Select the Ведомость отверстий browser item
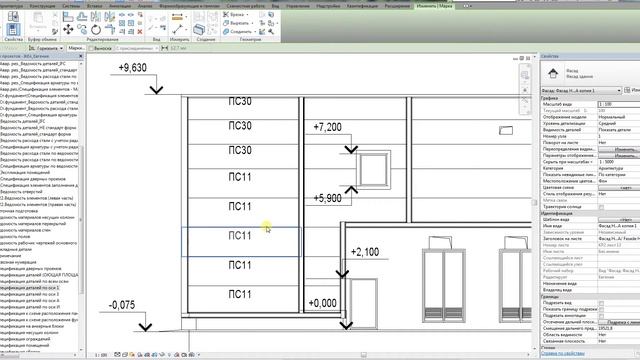This screenshot has height=360, width=640. [21, 192]
